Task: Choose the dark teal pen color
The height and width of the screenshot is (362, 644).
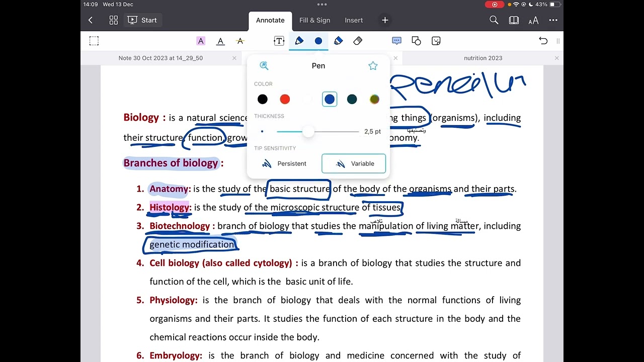Action: point(352,99)
